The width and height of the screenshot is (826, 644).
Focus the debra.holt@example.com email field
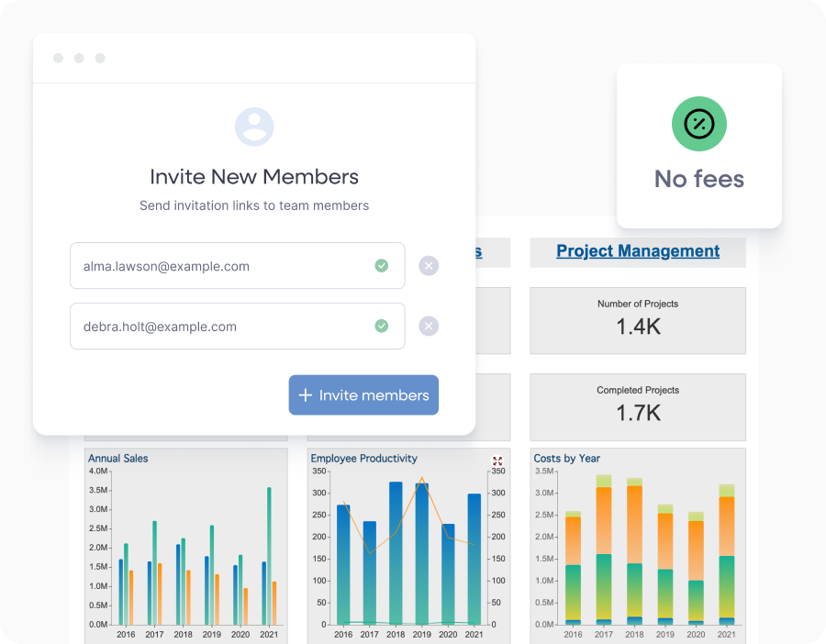pyautogui.click(x=220, y=326)
